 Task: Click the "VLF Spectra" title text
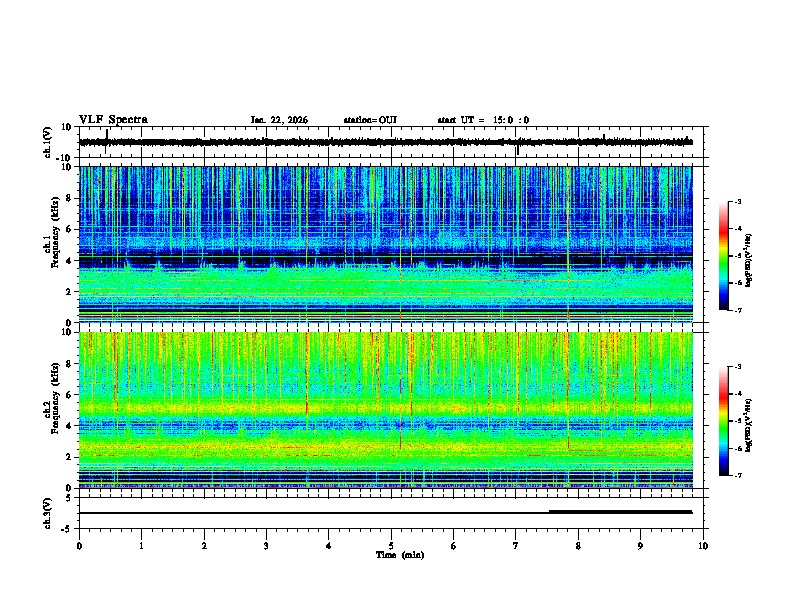click(x=113, y=120)
